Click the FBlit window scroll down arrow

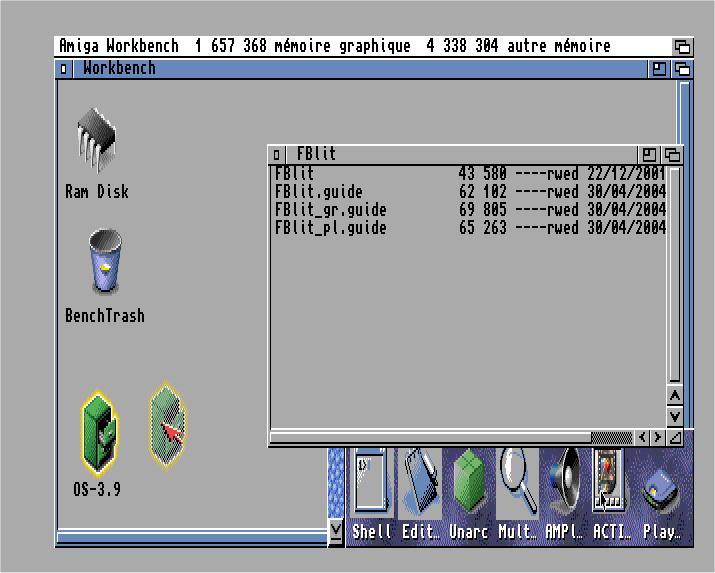click(675, 416)
